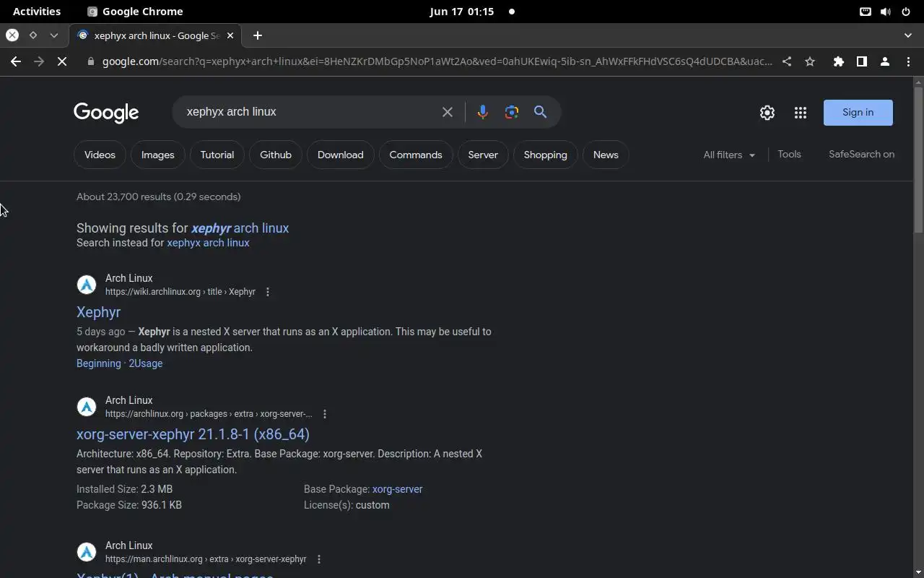Select the News filter chip

click(x=606, y=155)
